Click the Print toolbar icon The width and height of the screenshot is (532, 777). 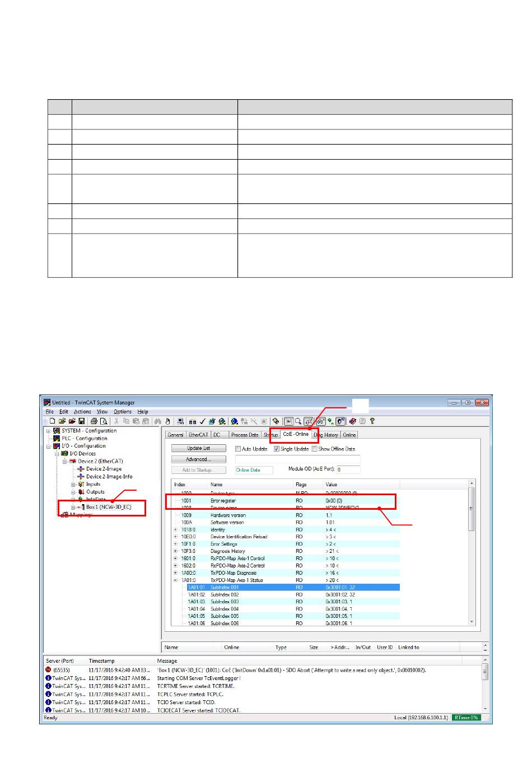pyautogui.click(x=94, y=421)
